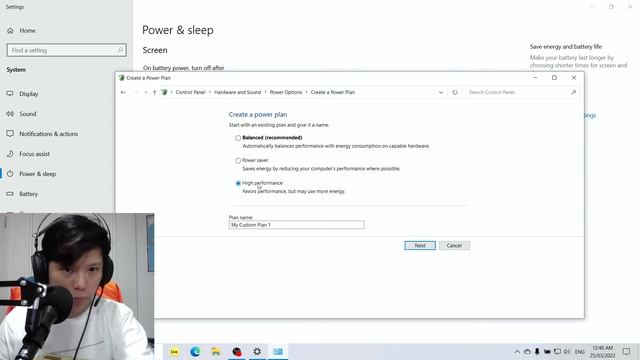Click the Find a setting search box

pyautogui.click(x=67, y=50)
